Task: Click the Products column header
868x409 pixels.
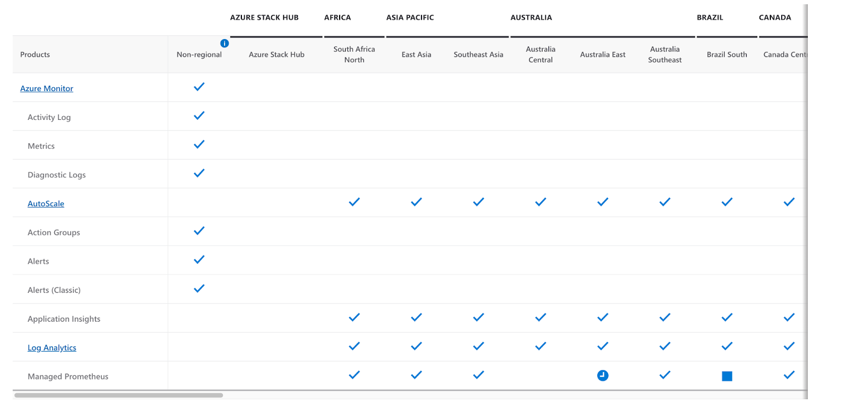Action: coord(35,54)
